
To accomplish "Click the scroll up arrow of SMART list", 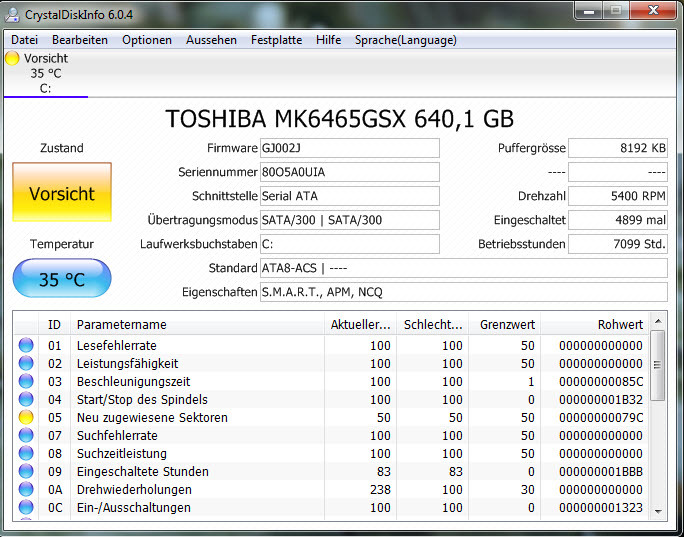I will 658,322.
